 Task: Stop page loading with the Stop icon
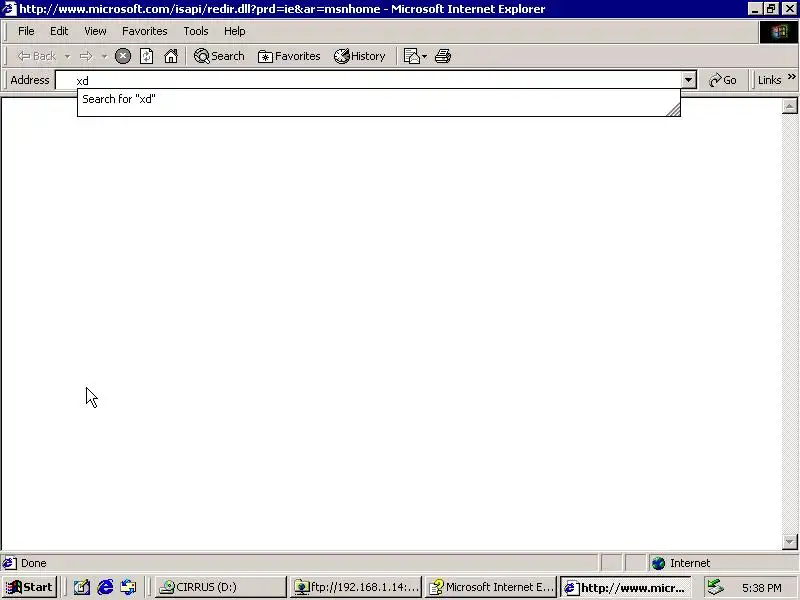click(x=122, y=56)
